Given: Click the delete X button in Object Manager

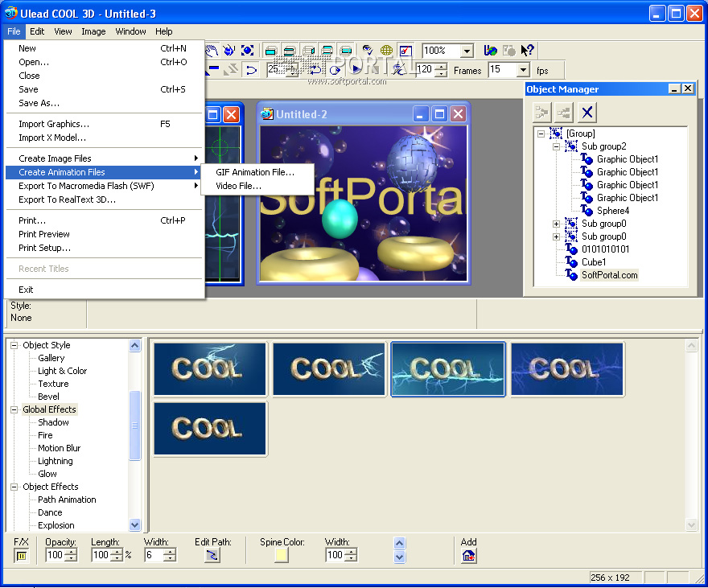Looking at the screenshot, I should pyautogui.click(x=587, y=113).
